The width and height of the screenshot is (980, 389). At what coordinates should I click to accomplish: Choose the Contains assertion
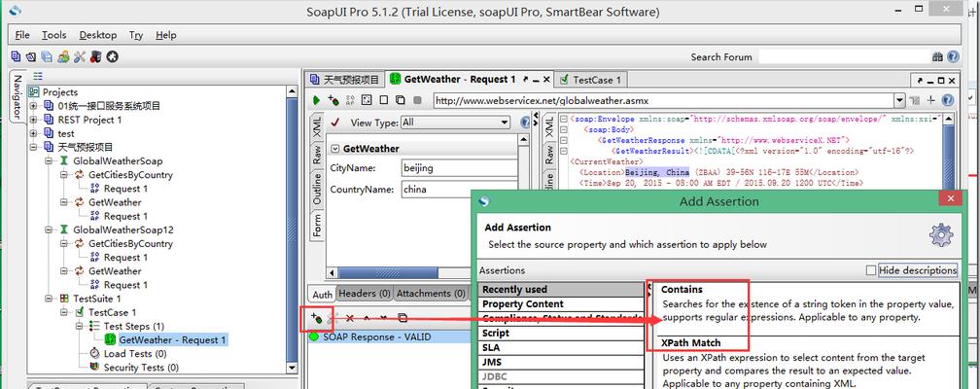(x=682, y=290)
